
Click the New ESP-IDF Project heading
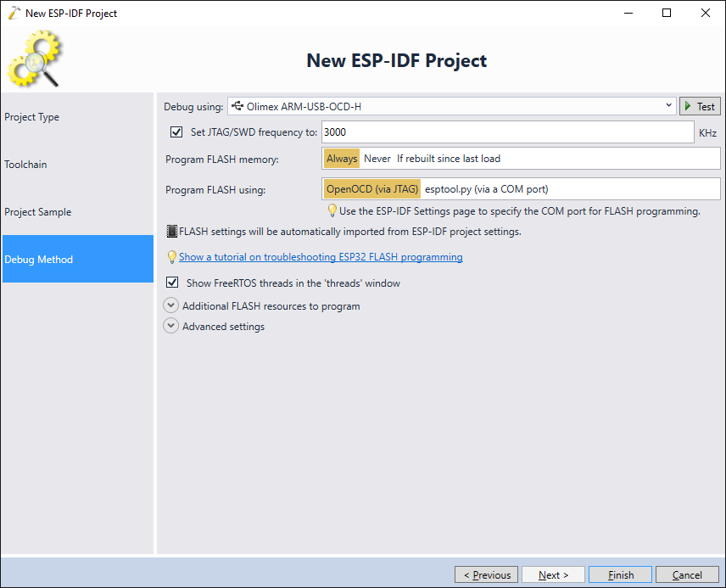click(x=396, y=61)
